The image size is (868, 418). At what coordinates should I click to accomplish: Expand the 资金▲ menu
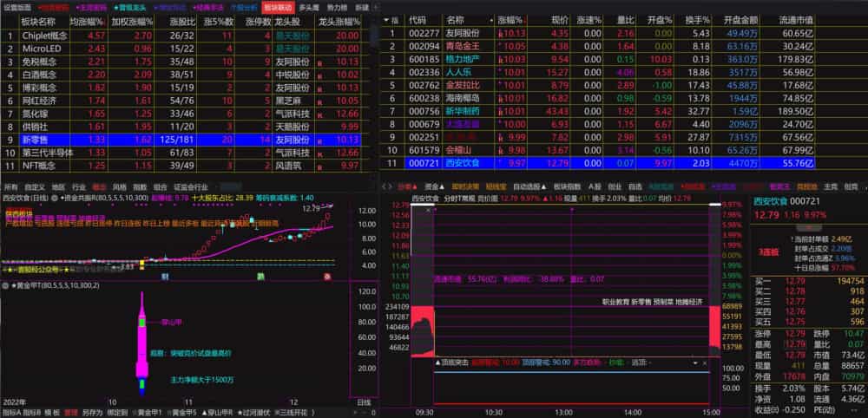pyautogui.click(x=434, y=186)
